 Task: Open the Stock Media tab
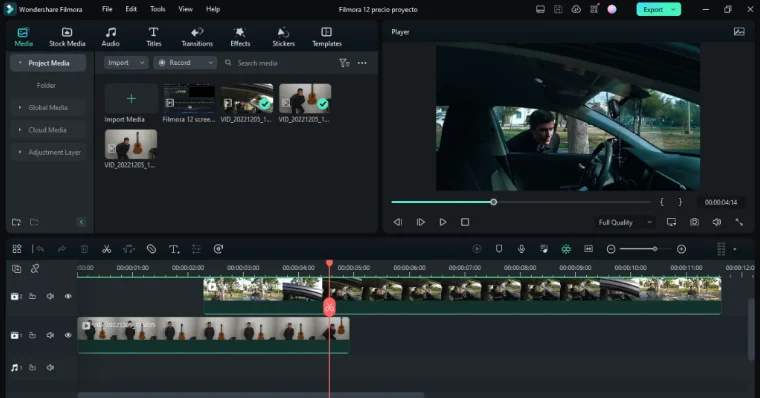pos(67,37)
